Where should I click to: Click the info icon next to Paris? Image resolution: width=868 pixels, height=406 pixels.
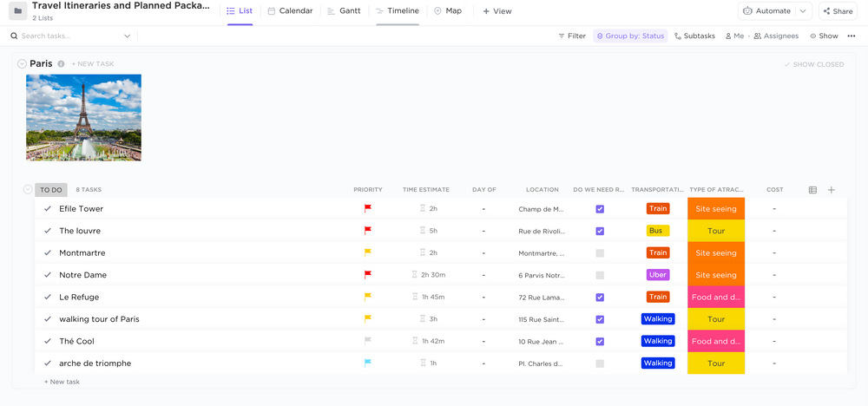click(x=62, y=64)
